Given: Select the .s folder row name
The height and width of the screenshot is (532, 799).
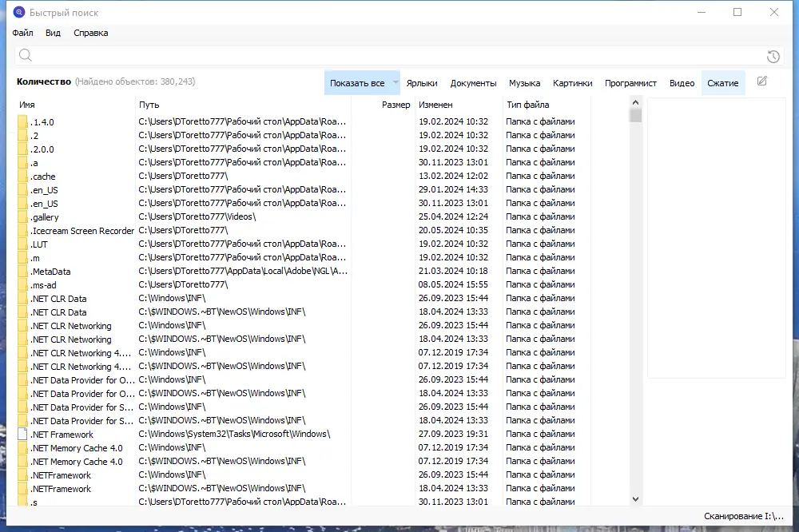Looking at the screenshot, I should coord(34,502).
